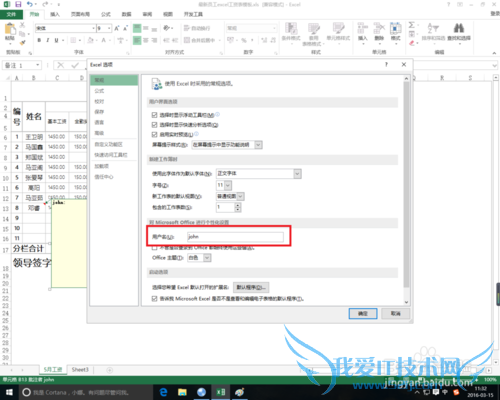
Task: Select the Sheet3 worksheet tab
Action: click(x=80, y=369)
